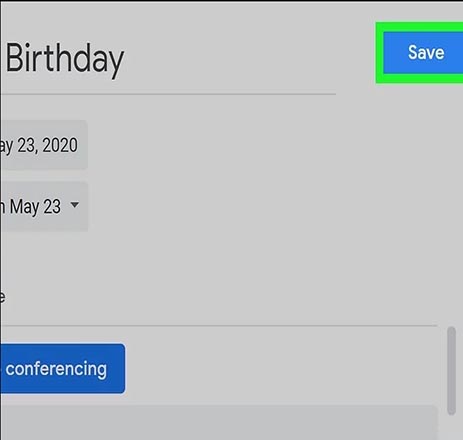Click the day number 23 in date chip

coord(27,145)
